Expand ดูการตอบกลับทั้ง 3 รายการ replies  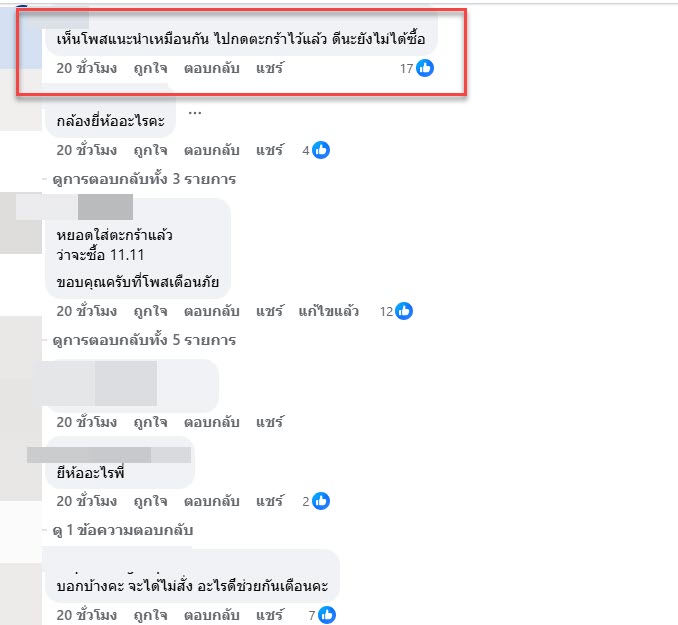point(144,179)
